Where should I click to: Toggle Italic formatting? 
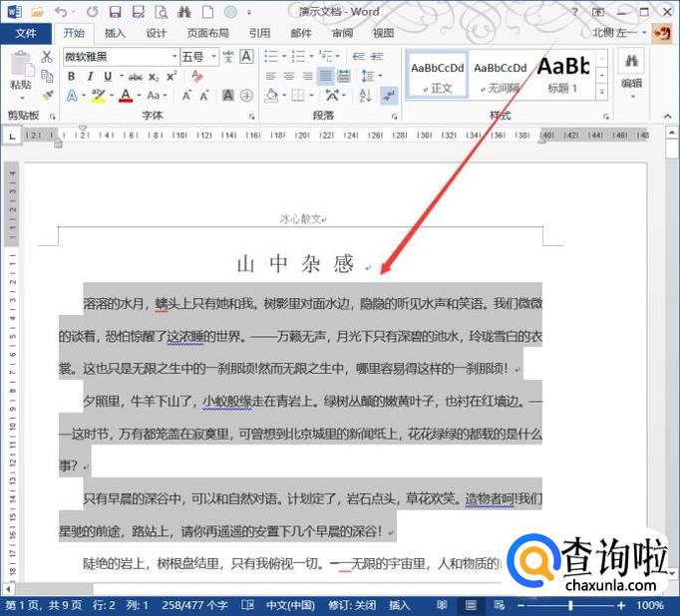[91, 77]
